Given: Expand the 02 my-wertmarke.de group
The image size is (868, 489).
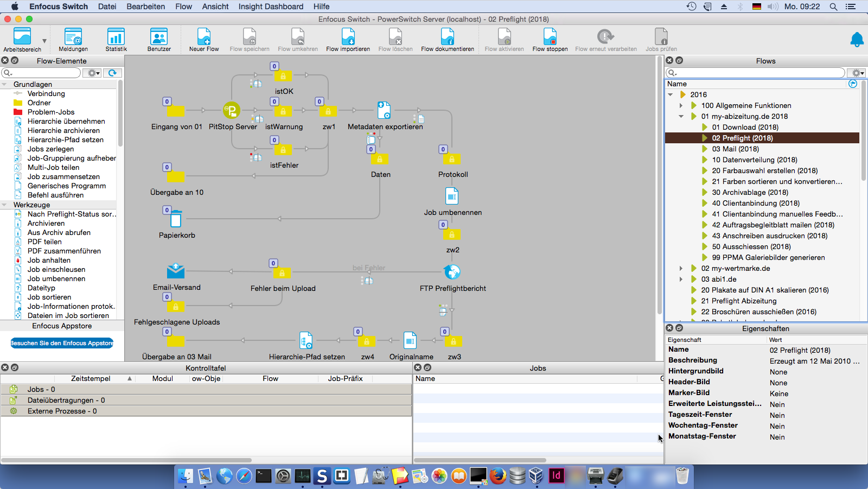Looking at the screenshot, I should [681, 268].
